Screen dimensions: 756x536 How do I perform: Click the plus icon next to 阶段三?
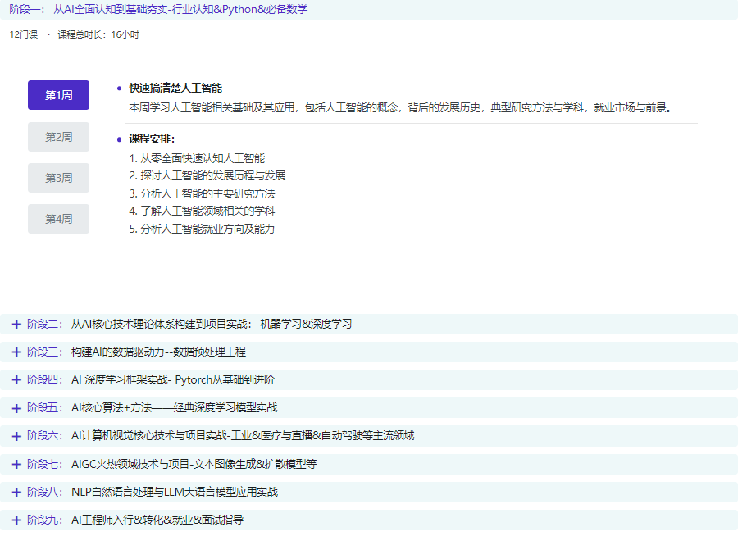click(16, 352)
